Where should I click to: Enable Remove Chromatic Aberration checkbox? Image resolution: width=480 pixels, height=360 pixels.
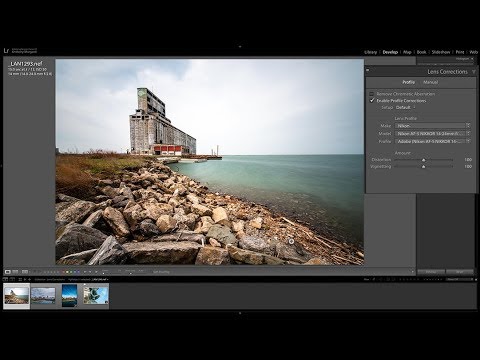click(371, 94)
